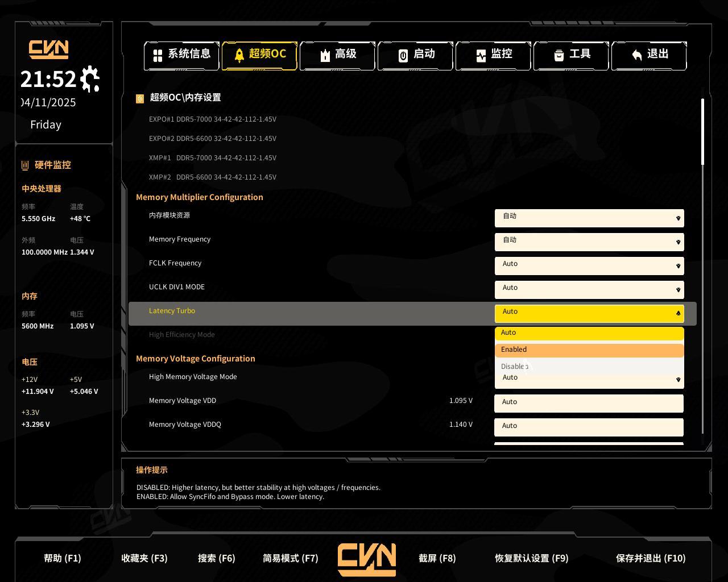Open 收藏夹 (F3) favorites
Screen dimensions: 728x582
pos(144,558)
